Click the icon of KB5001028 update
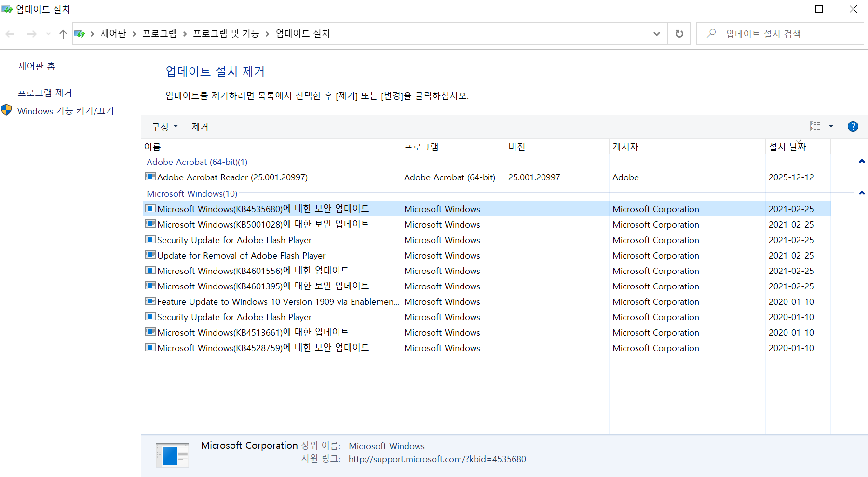The image size is (868, 477). pos(150,224)
